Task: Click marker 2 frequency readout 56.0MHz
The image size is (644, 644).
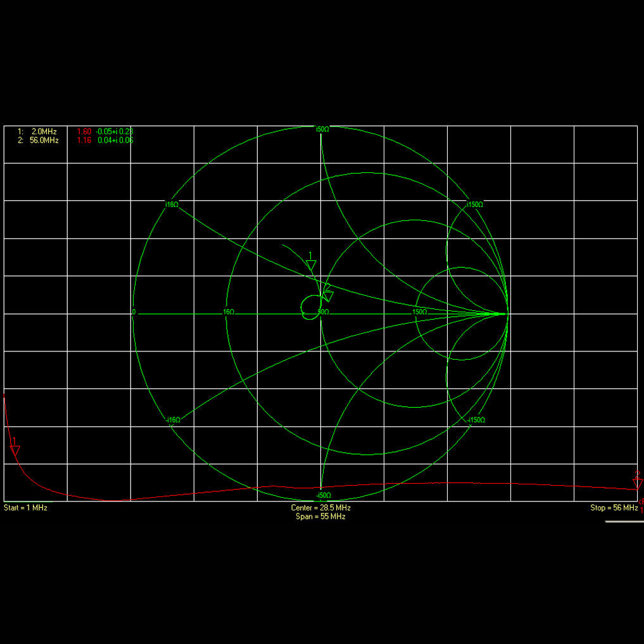Action: pyautogui.click(x=44, y=140)
